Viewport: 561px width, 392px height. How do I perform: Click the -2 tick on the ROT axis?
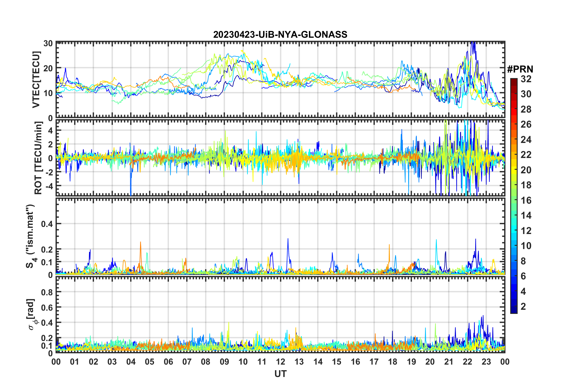[x=49, y=172]
